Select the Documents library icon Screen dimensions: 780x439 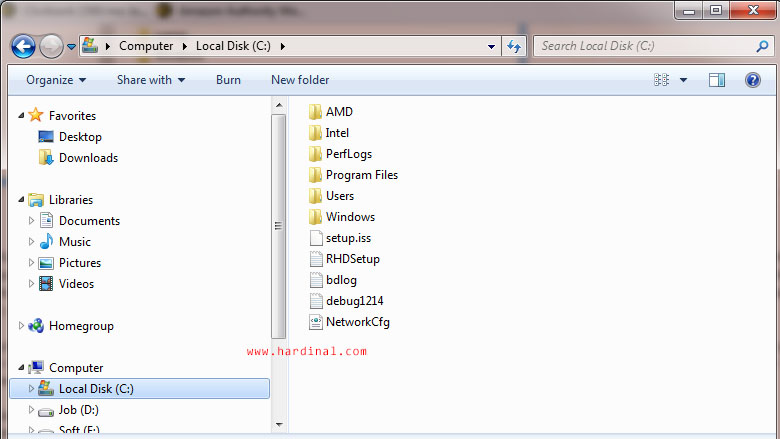click(x=46, y=220)
